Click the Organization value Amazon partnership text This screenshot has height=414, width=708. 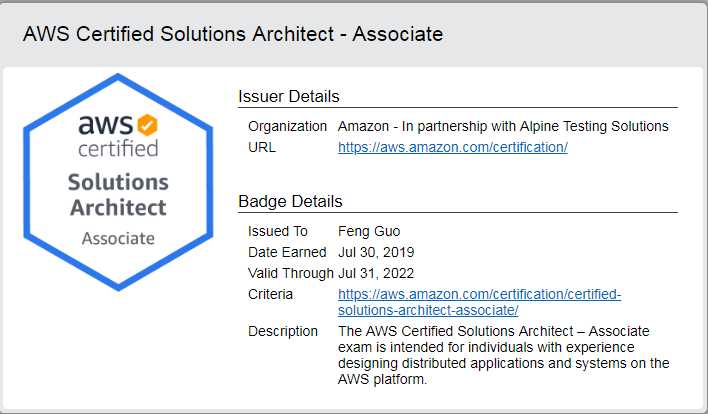tap(503, 126)
